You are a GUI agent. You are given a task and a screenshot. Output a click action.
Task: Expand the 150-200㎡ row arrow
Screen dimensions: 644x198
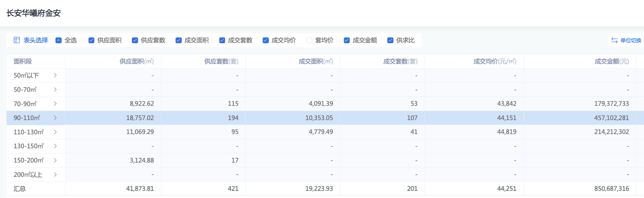click(55, 160)
